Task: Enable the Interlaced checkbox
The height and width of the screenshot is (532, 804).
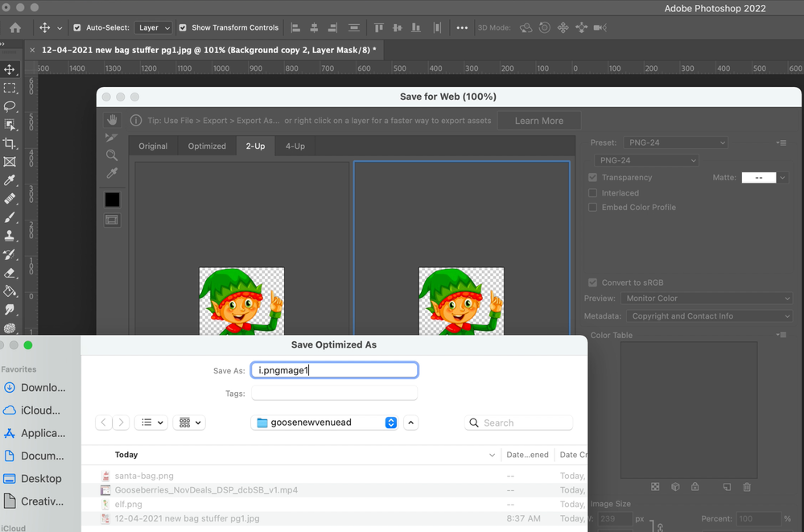Action: tap(593, 193)
